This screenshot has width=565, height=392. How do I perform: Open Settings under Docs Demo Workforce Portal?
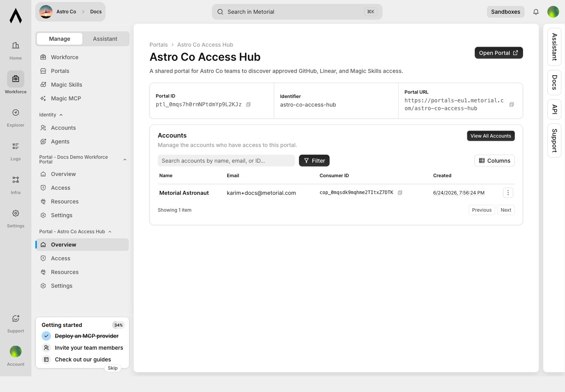click(82, 215)
